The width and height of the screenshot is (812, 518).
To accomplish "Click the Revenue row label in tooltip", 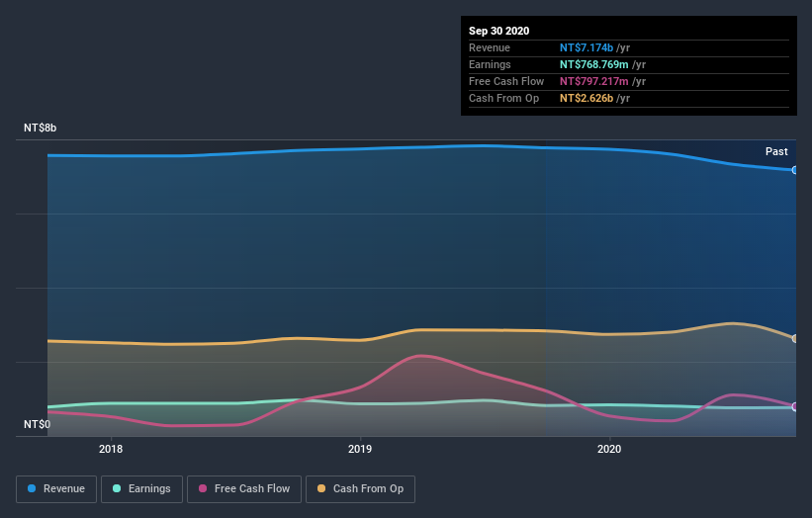I will (x=490, y=47).
